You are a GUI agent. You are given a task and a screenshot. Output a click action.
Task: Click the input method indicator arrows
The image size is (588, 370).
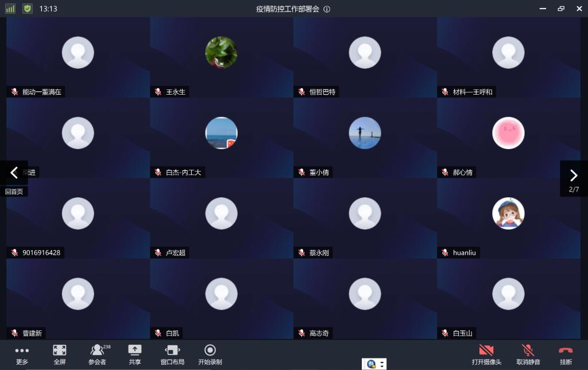(x=382, y=364)
